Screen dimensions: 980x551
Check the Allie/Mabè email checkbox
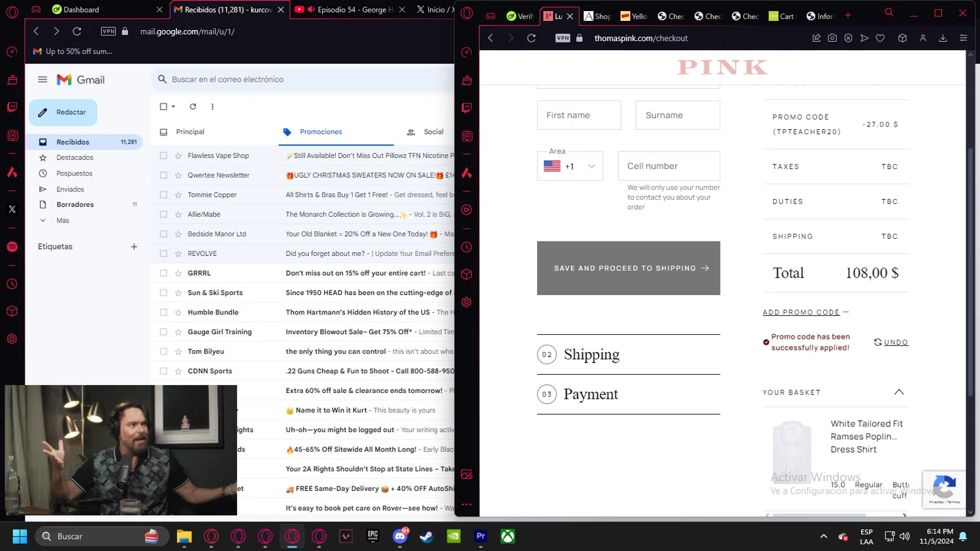163,214
